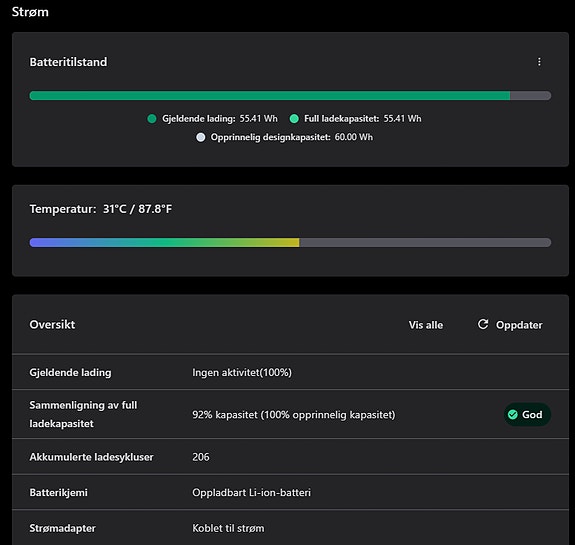Select the Sammenligning av full ladekapasitet row

click(290, 414)
